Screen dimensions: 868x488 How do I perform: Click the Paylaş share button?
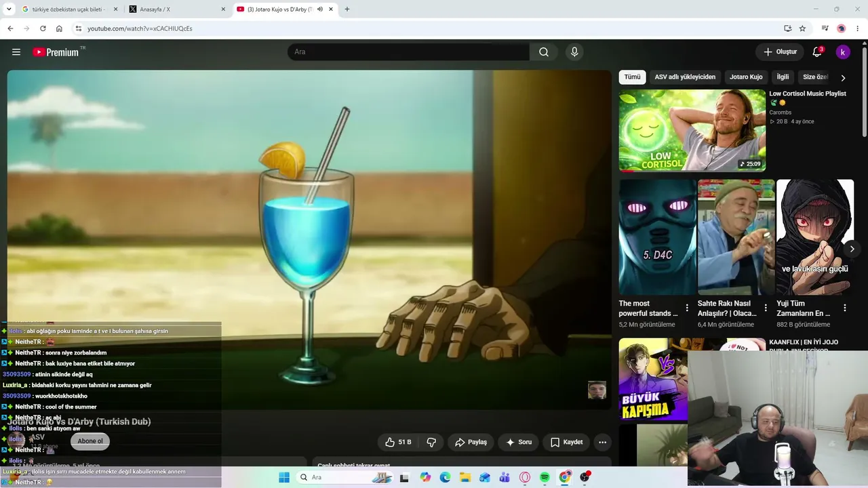tap(471, 442)
